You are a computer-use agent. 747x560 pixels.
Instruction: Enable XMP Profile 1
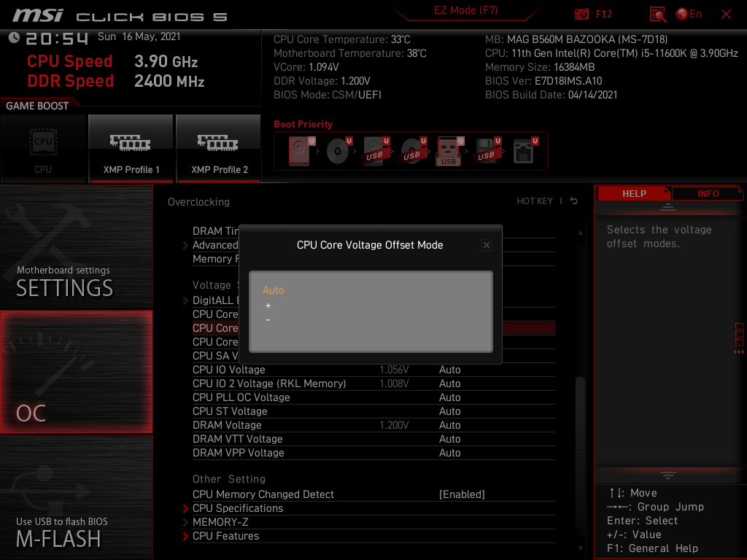click(x=131, y=149)
